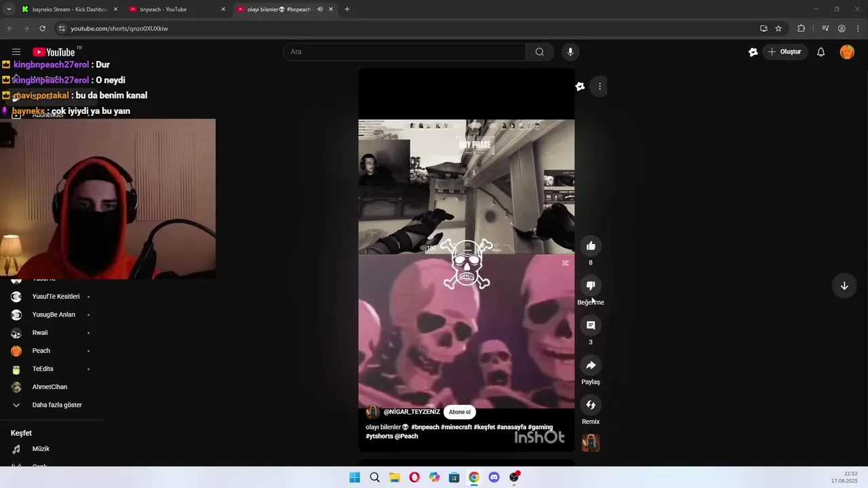Screen dimensions: 868x488
Task: Dislike the Short (Beğenme)
Action: (x=591, y=286)
